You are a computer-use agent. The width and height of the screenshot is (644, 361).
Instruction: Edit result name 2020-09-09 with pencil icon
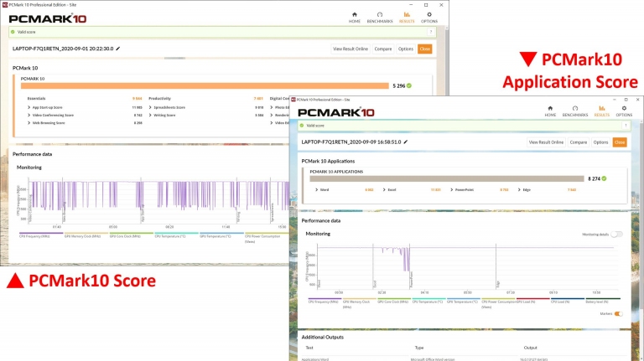click(x=405, y=142)
